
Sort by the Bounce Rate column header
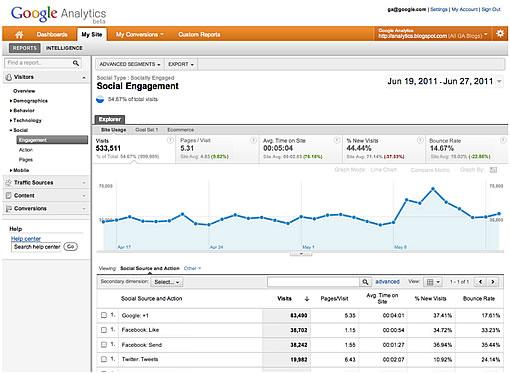coord(479,299)
